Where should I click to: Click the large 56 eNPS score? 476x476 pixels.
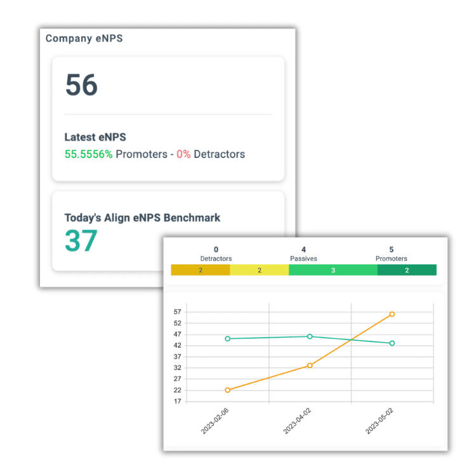[x=81, y=86]
